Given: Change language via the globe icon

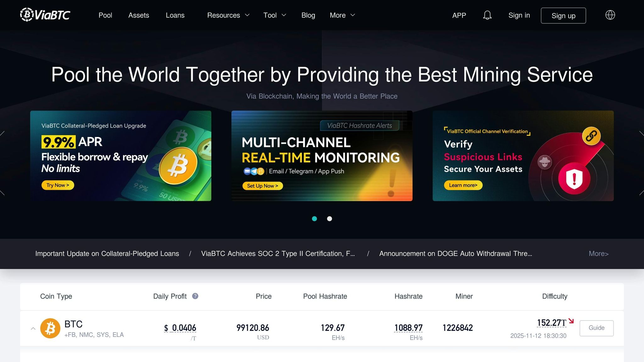Looking at the screenshot, I should 610,15.
